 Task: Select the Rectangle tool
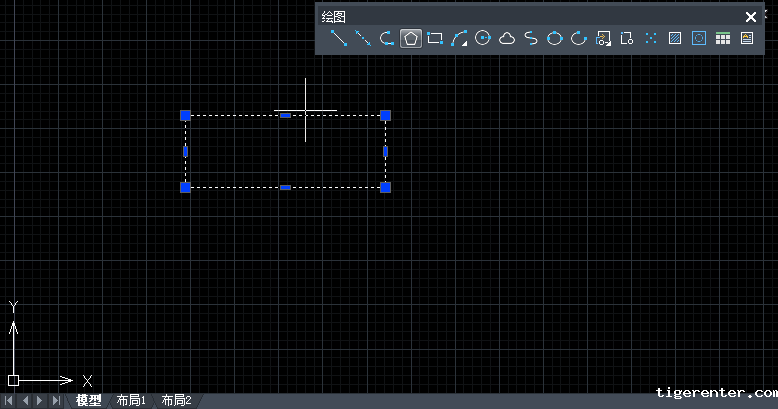[x=435, y=39]
